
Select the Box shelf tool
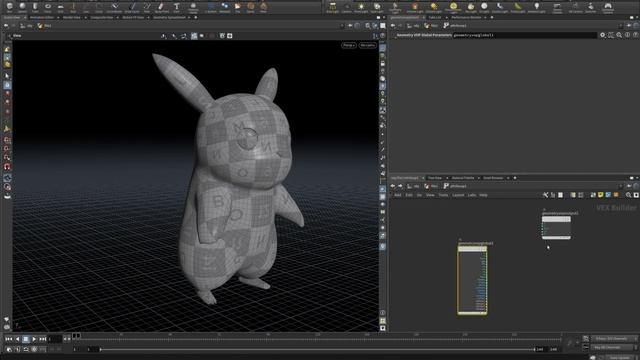coord(9,7)
